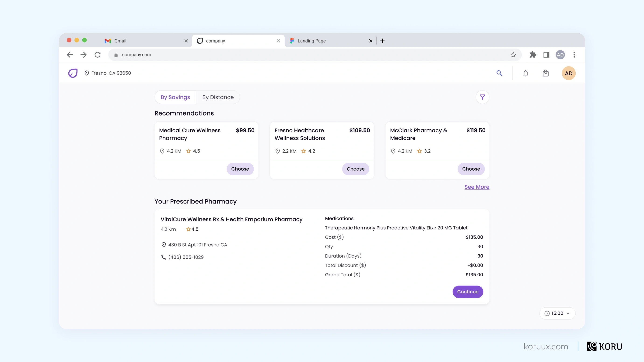
Task: Click star rating on McClark Pharmacy card
Action: tap(423, 151)
